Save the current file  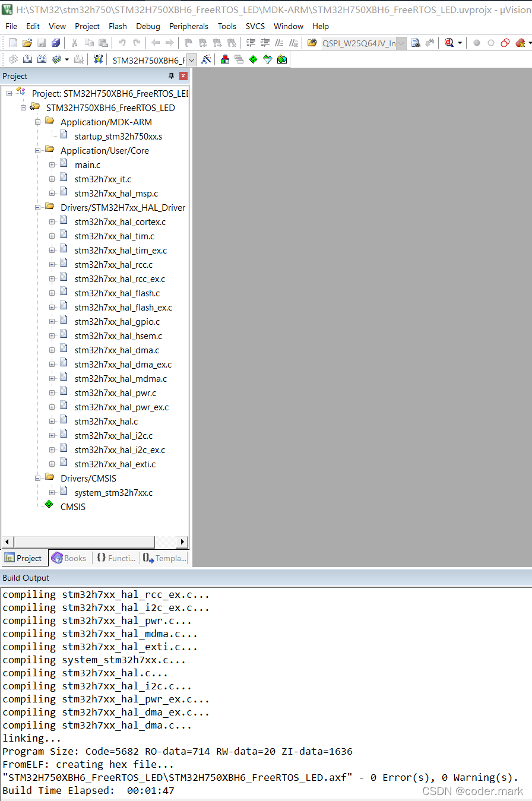click(42, 43)
